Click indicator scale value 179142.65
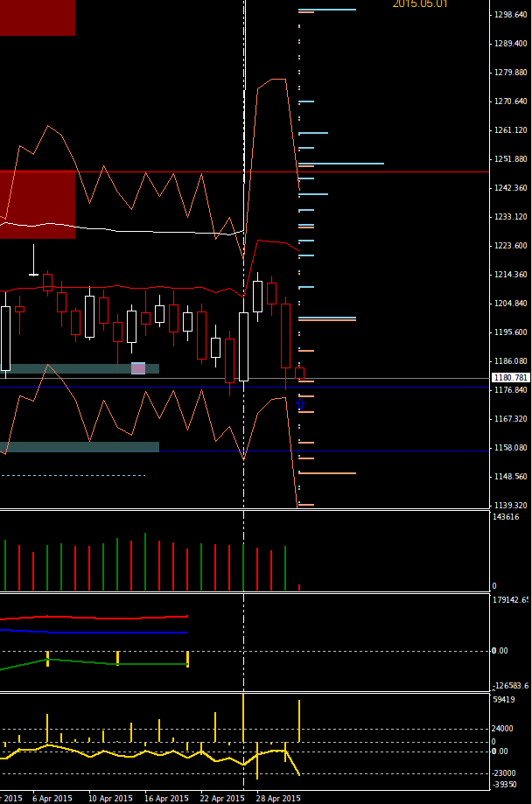532x804 pixels. point(510,600)
